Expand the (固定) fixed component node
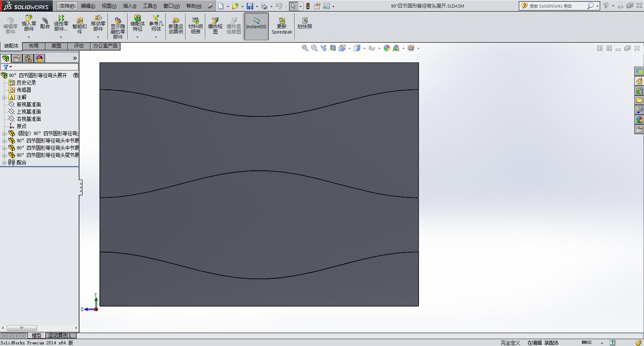The width and height of the screenshot is (644, 346). tap(4, 134)
